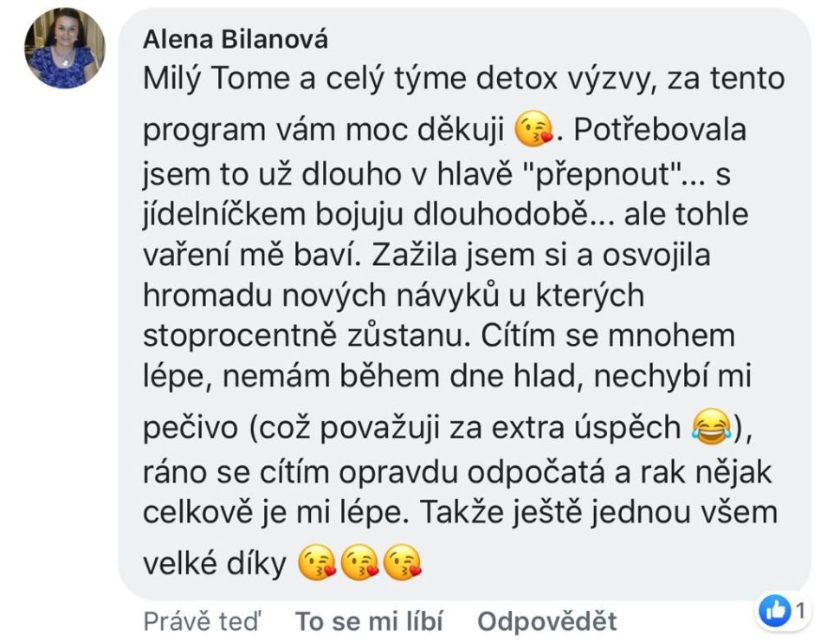This screenshot has height=642, width=840.
Task: Click the kiss emoji after "děkuji"
Action: point(533,130)
